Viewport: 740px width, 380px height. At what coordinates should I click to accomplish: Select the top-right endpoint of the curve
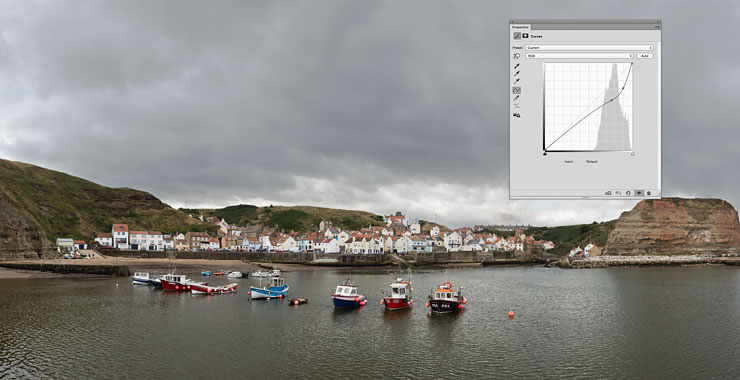[x=632, y=64]
